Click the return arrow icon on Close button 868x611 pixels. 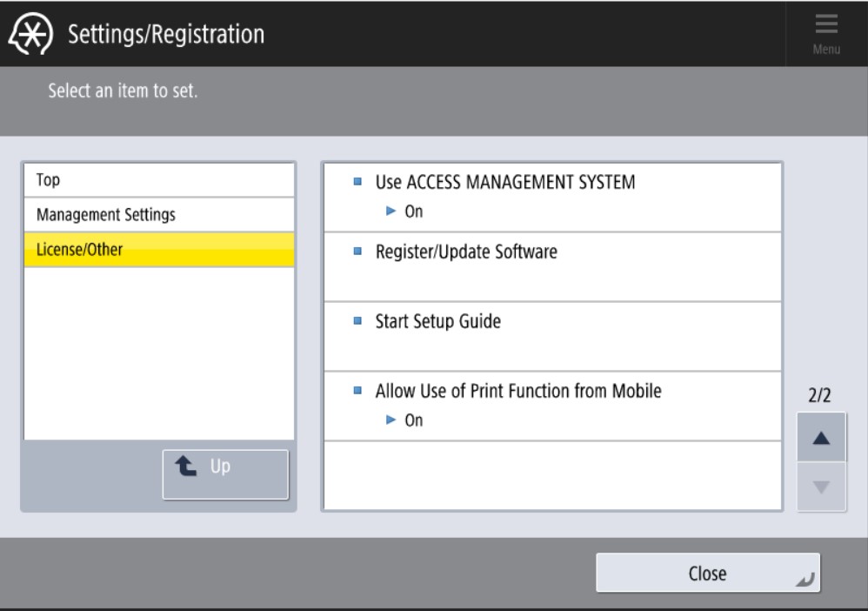pos(807,575)
